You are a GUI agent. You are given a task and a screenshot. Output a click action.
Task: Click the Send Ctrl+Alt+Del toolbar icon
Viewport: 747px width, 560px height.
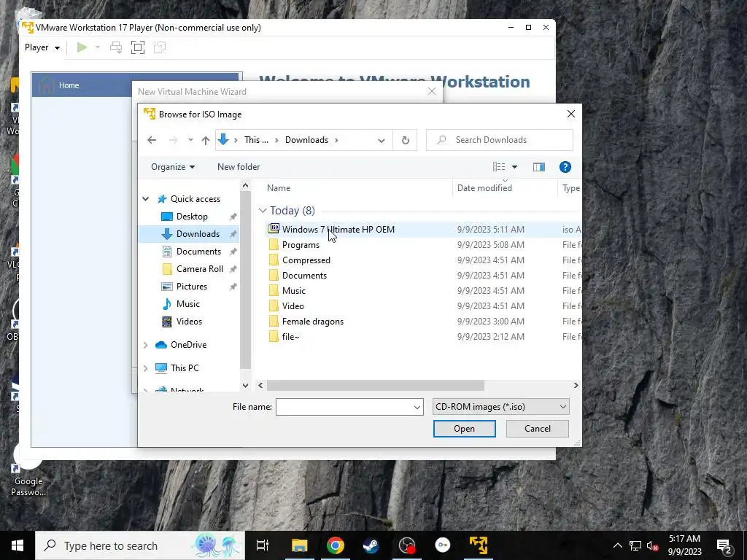pyautogui.click(x=116, y=47)
